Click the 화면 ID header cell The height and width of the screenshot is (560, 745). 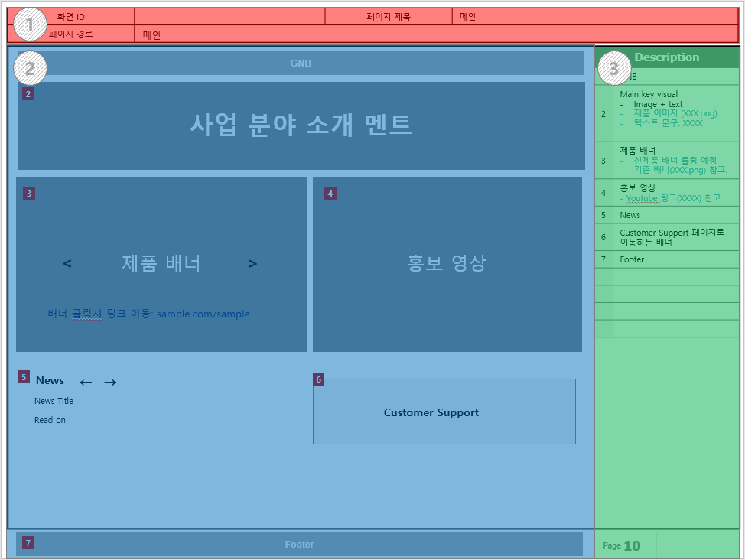(71, 17)
